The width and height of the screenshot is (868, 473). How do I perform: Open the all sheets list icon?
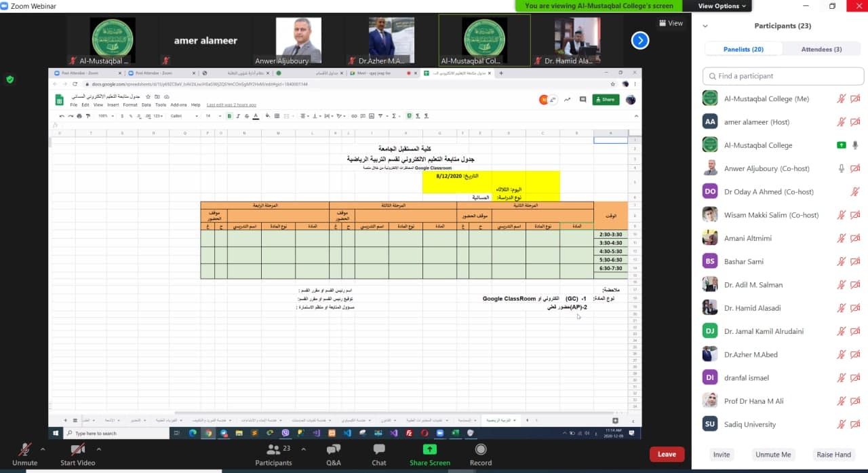pyautogui.click(x=75, y=420)
